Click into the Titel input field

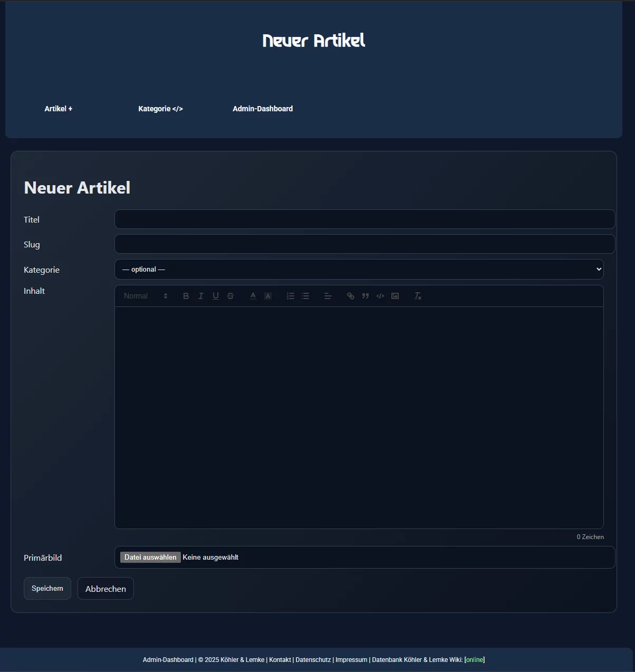[x=364, y=219]
